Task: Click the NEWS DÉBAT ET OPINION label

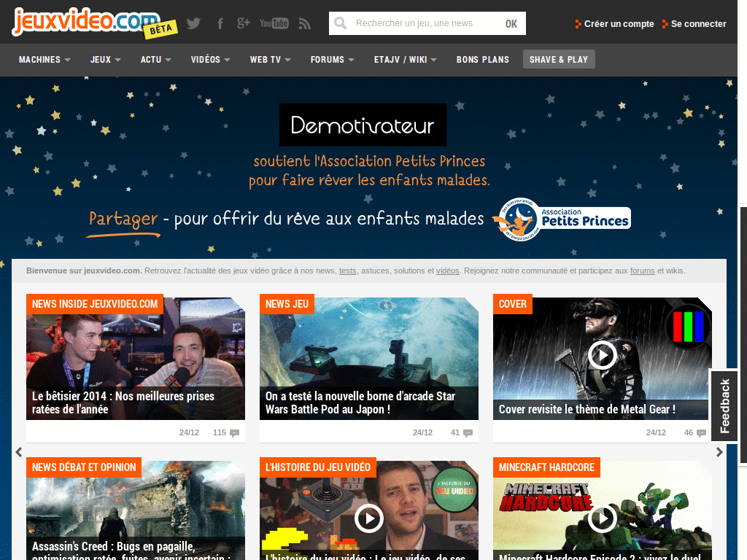Action: [x=84, y=467]
